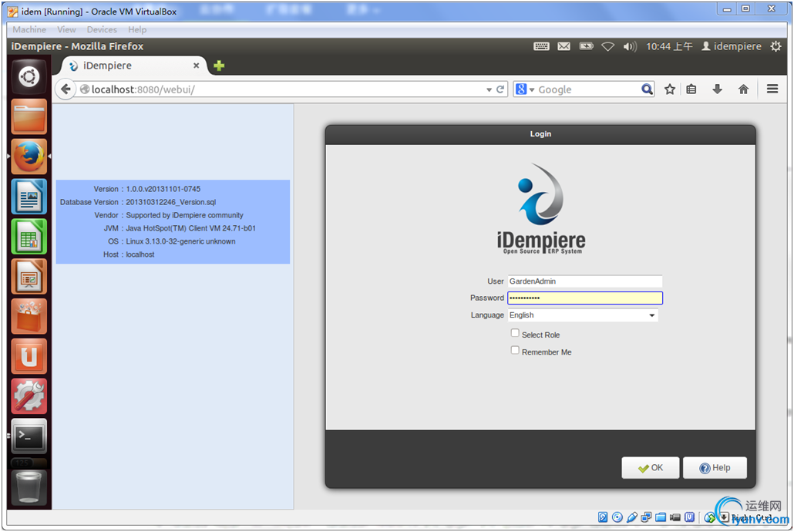Click the Linux 3.13.0-32-generic unknown text
The image size is (794, 532).
(x=180, y=241)
